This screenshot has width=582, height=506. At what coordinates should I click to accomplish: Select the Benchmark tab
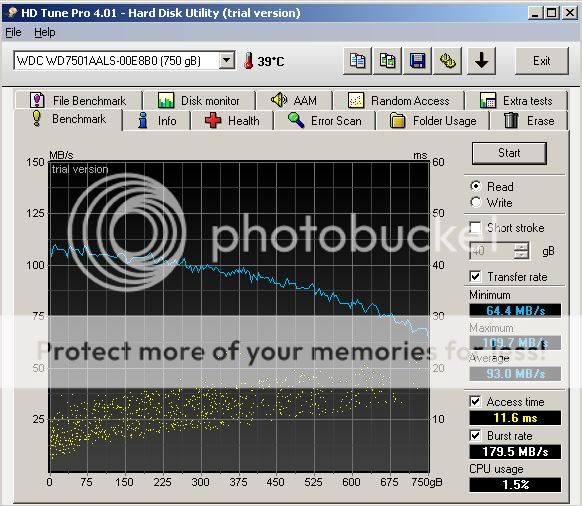[x=68, y=119]
